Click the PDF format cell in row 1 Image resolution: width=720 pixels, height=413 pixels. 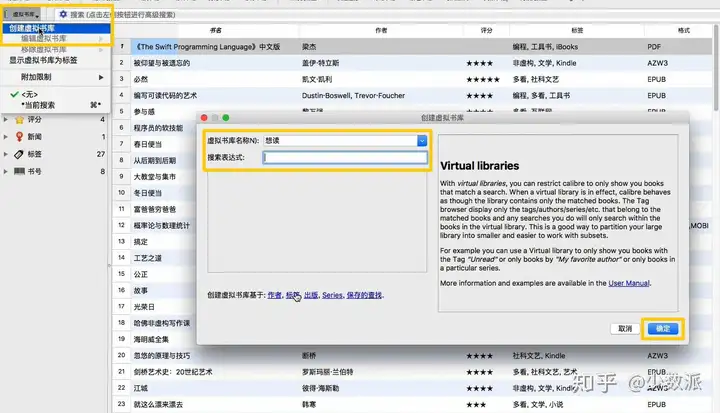[654, 47]
